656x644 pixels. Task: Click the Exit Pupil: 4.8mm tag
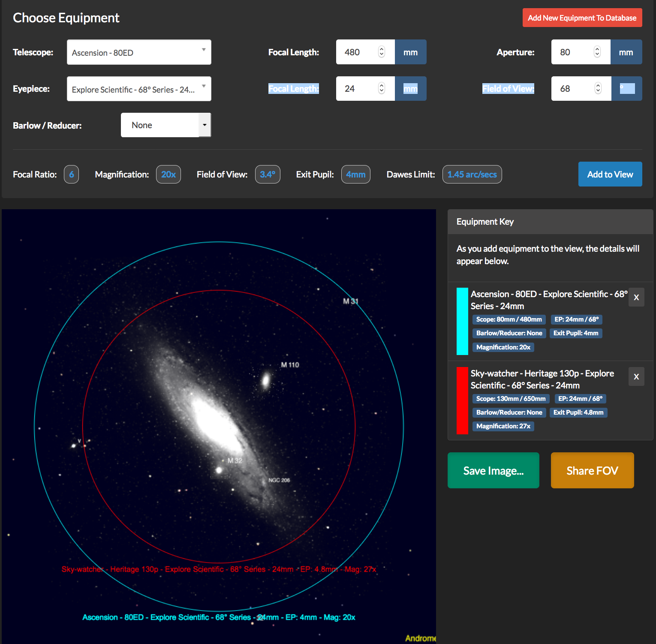click(578, 412)
